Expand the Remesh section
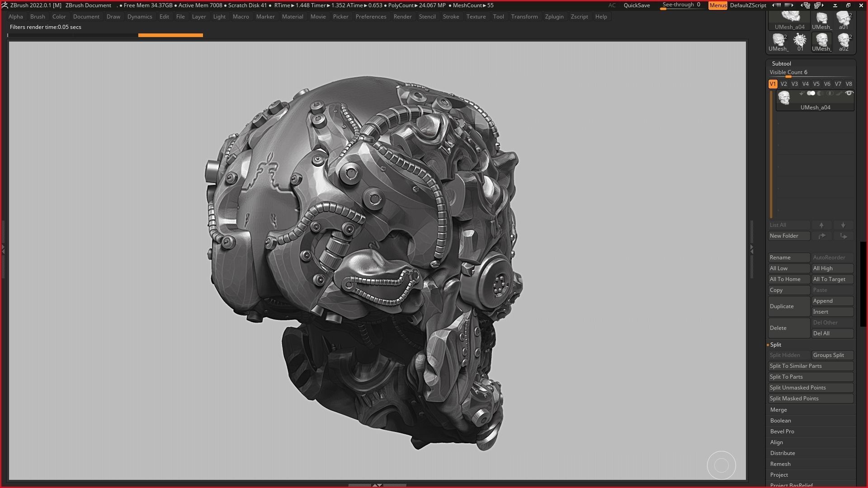Screen dimensions: 868x488 [x=780, y=464]
